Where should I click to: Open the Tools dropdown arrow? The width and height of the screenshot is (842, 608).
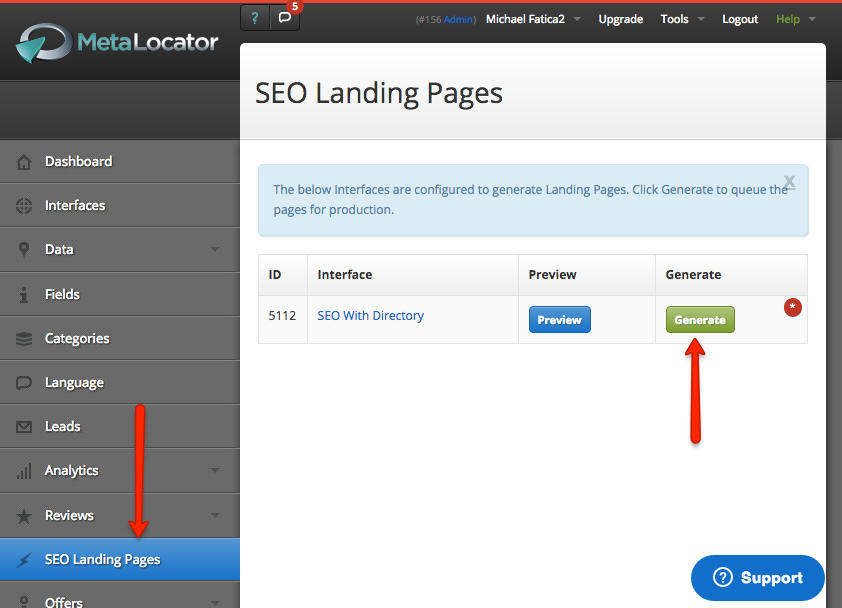pos(701,19)
